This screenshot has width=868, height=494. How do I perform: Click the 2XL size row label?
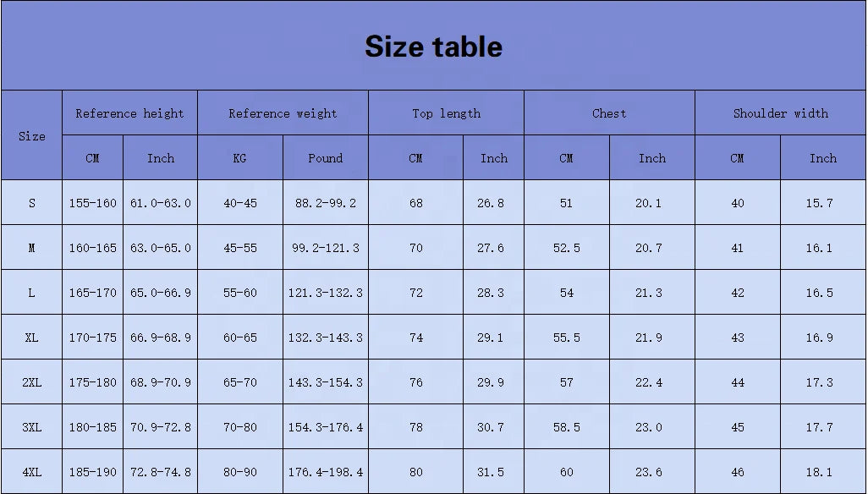point(32,382)
